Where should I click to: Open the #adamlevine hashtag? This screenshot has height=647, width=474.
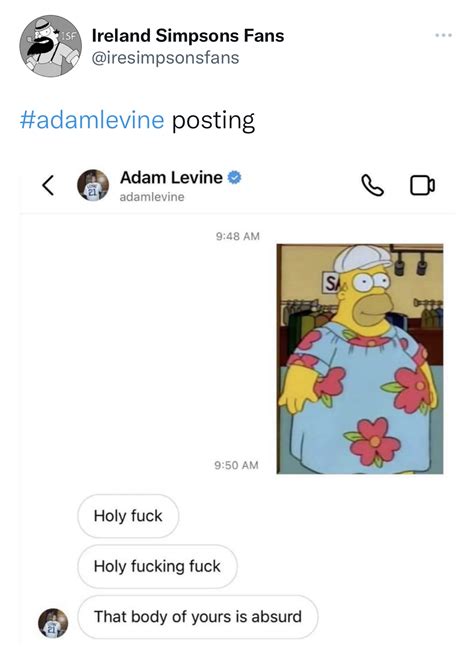[92, 120]
